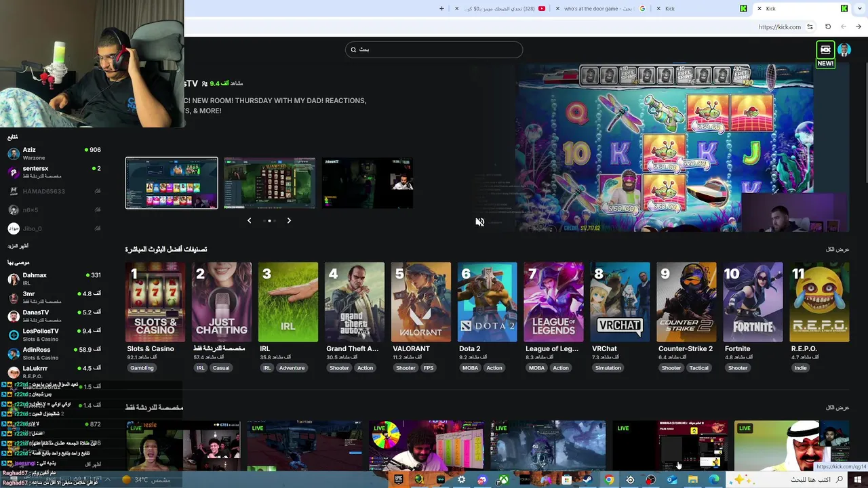Screen dimensions: 868x488
Task: Open the VRChat category card
Action: [620, 302]
